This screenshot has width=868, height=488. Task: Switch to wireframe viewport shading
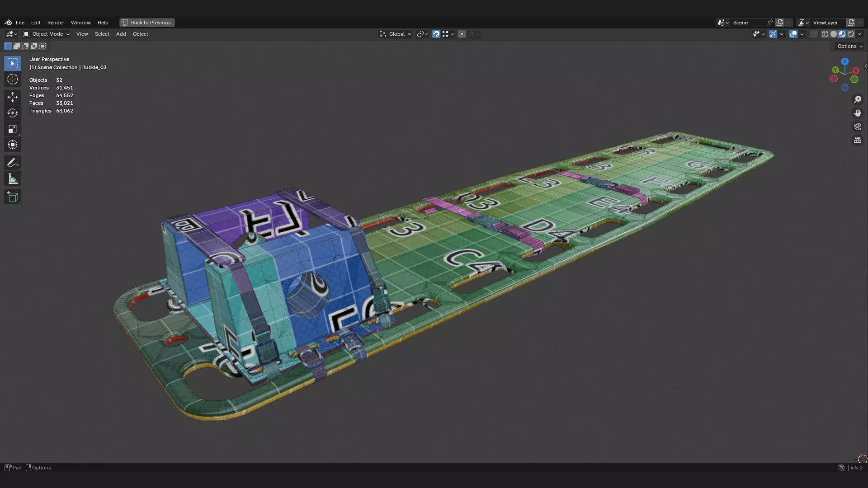coord(825,34)
